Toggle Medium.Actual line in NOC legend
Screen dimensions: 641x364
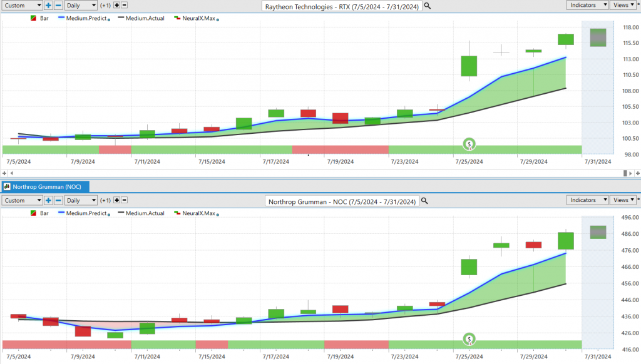(145, 213)
